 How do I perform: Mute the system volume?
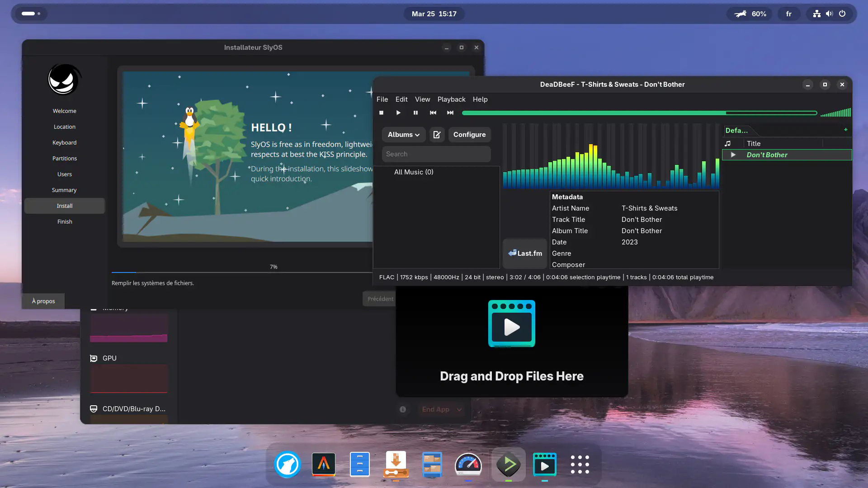point(829,14)
